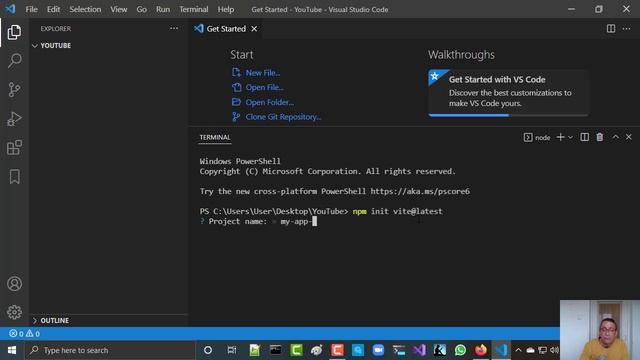
Task: Select the node terminal shell indicator
Action: [x=537, y=138]
